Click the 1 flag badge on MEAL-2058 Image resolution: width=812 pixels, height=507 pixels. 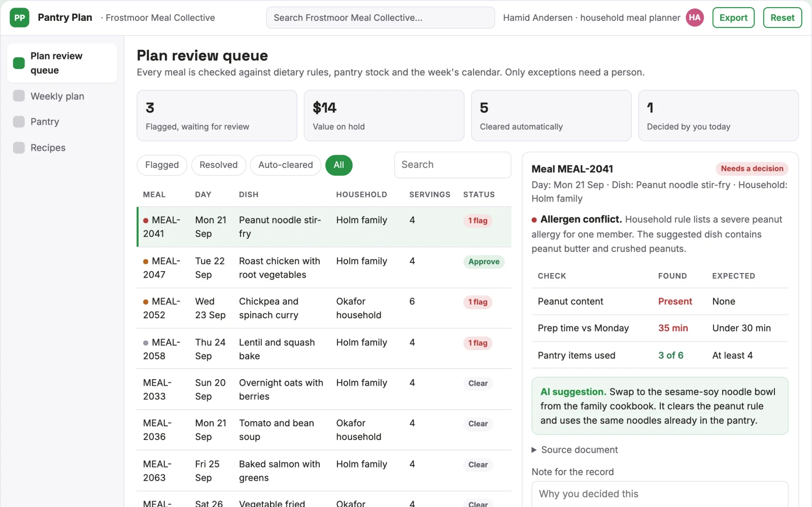pyautogui.click(x=478, y=343)
